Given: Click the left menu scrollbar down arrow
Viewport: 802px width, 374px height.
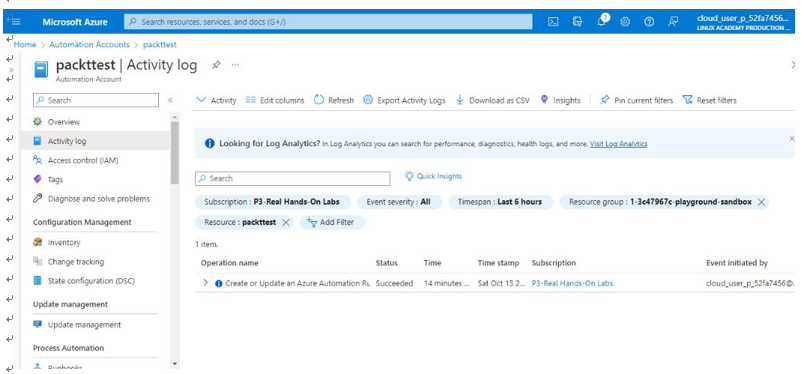Looking at the screenshot, I should (175, 364).
